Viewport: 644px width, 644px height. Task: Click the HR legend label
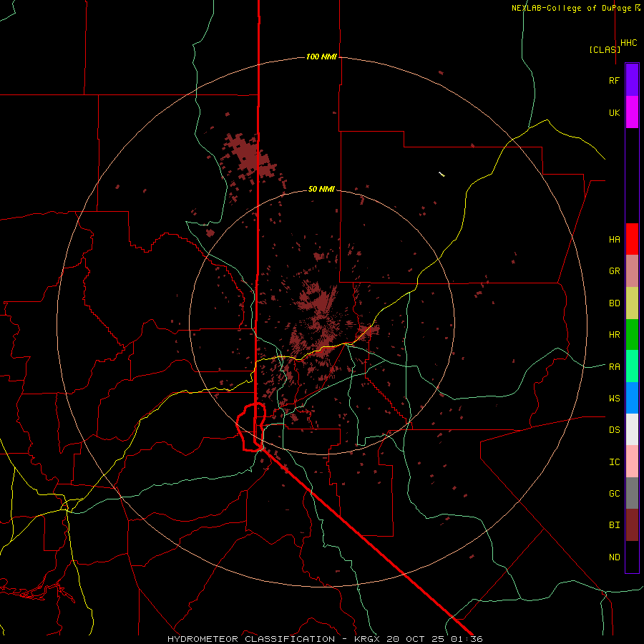click(614, 335)
